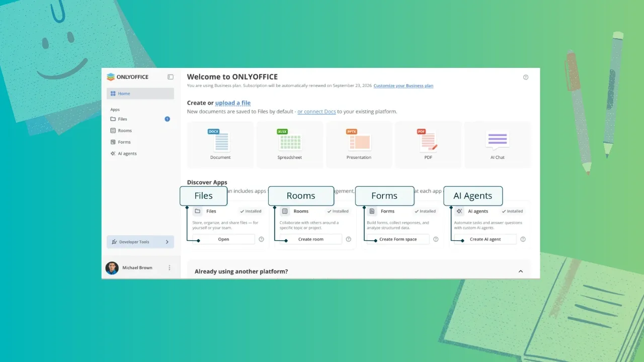
Task: Create a new PDF file
Action: 428,145
